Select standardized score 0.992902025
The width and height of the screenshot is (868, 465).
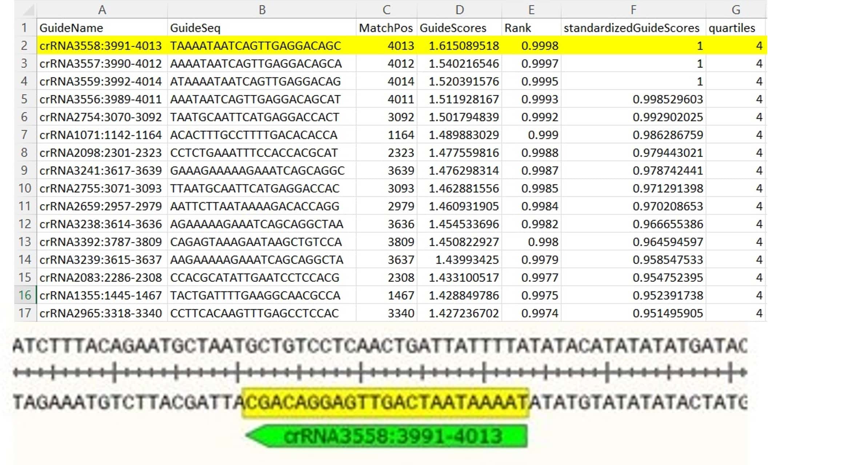click(x=633, y=117)
